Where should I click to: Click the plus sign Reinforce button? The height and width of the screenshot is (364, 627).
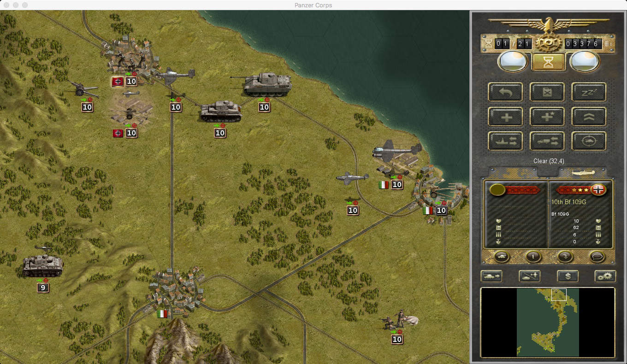pos(506,117)
